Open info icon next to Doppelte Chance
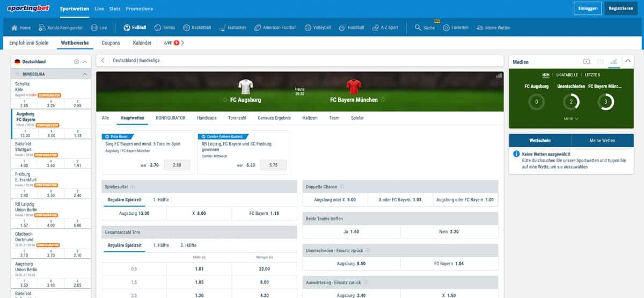The height and width of the screenshot is (298, 644). (x=342, y=187)
